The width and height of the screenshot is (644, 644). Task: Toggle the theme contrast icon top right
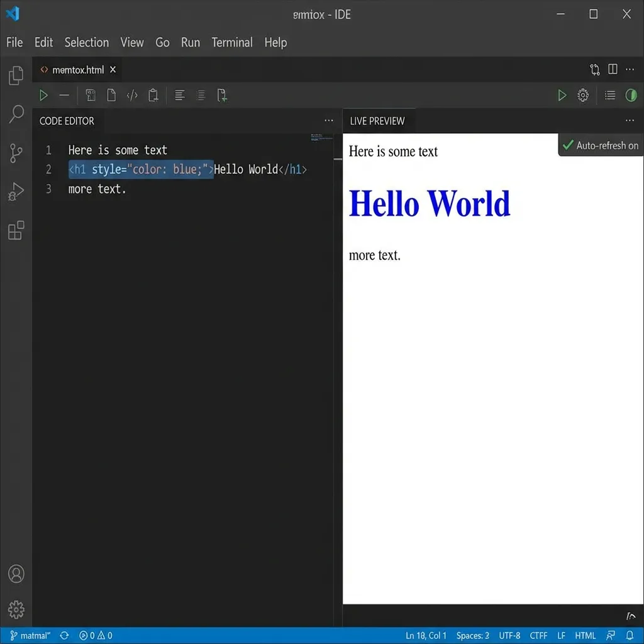click(x=632, y=95)
